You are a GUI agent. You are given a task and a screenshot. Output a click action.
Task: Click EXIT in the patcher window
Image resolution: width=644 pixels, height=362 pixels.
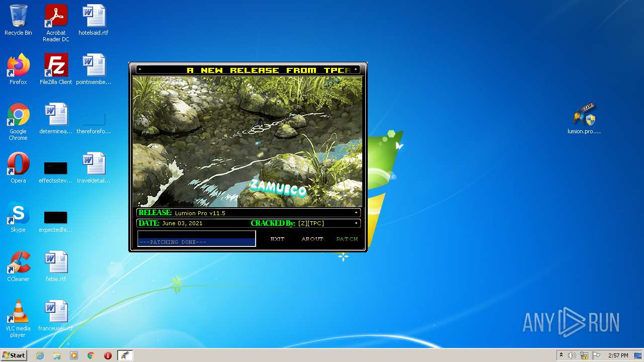click(277, 239)
